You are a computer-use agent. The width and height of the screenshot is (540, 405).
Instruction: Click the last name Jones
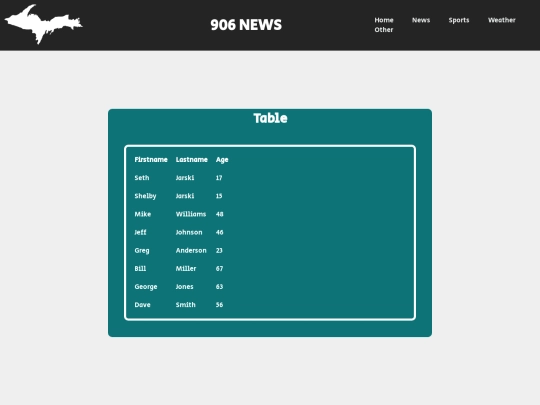(x=185, y=287)
